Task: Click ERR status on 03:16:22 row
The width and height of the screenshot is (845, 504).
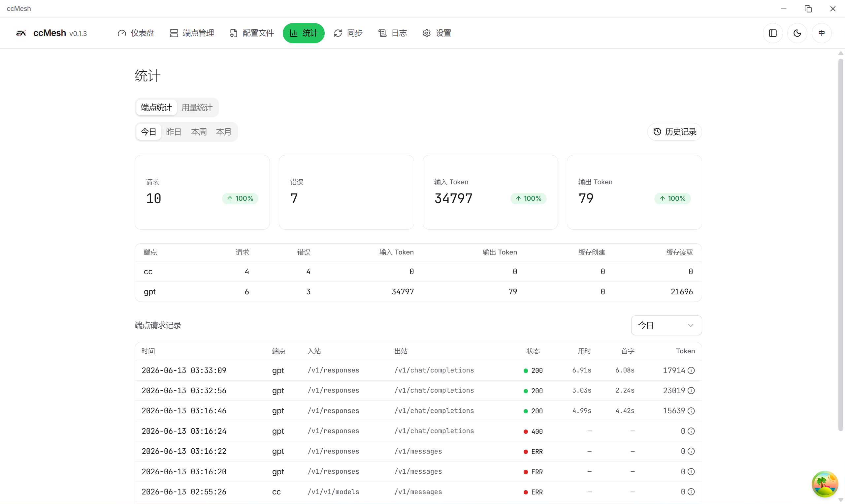Action: (x=533, y=452)
